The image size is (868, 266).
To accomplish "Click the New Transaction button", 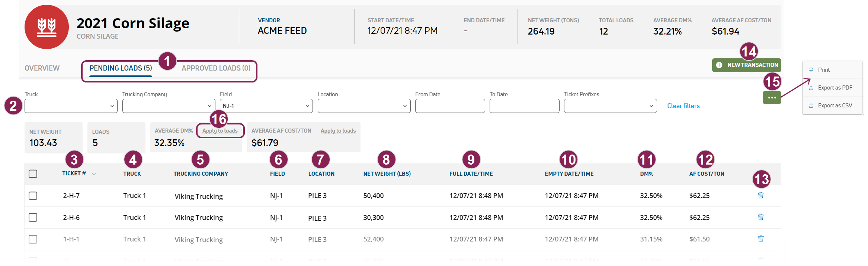I will (x=746, y=65).
